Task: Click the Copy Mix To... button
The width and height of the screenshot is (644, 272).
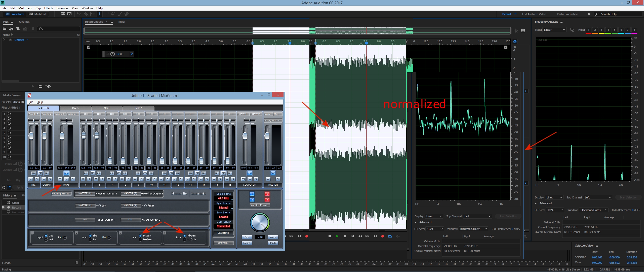Action: click(273, 121)
